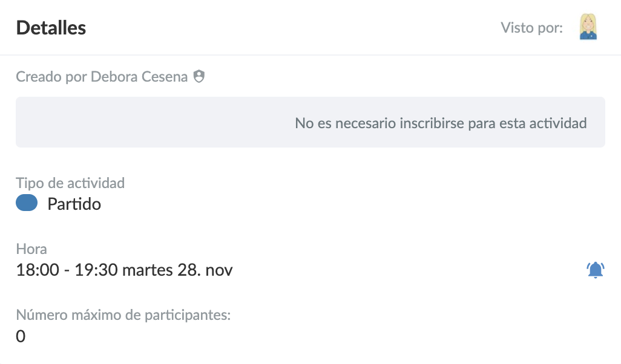The image size is (621, 364).
Task: Click the admin shield icon beside Debora Cesena
Action: [199, 77]
